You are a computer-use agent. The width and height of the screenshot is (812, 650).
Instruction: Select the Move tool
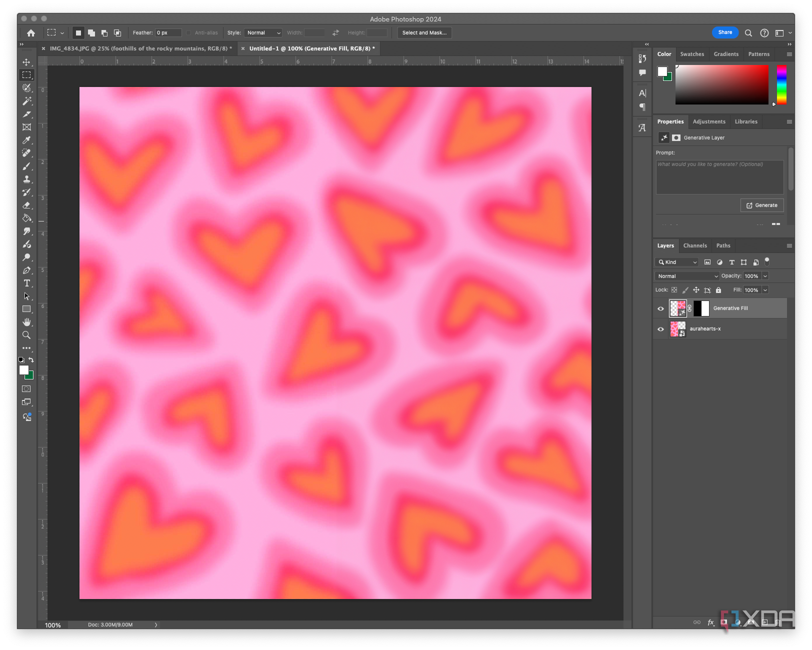[x=26, y=62]
